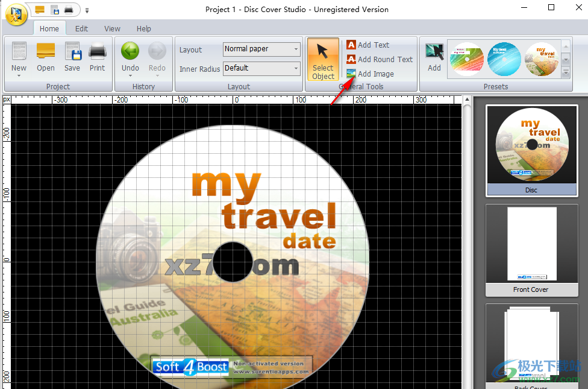588x389 pixels.
Task: Click Add Text tool
Action: (x=368, y=45)
